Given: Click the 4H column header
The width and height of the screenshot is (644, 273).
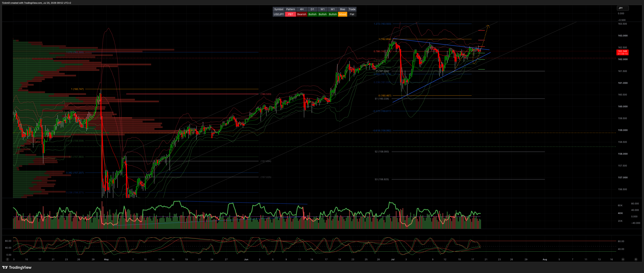Looking at the screenshot, I should [x=302, y=9].
